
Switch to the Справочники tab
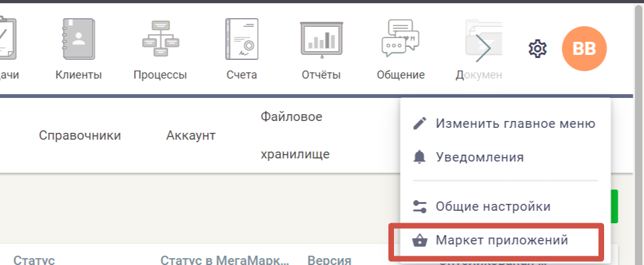click(80, 136)
